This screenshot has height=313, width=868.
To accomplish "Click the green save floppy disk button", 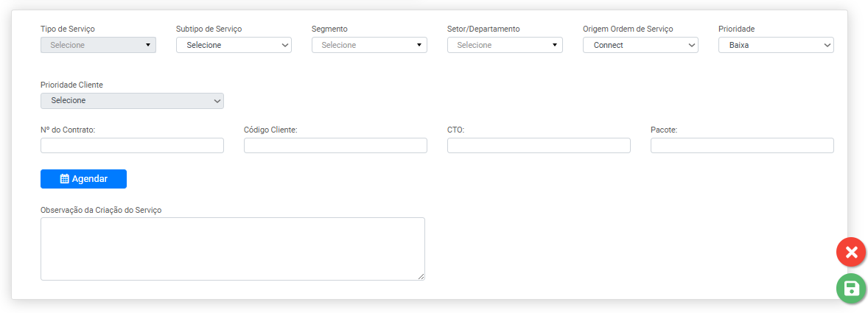I will pos(851,288).
